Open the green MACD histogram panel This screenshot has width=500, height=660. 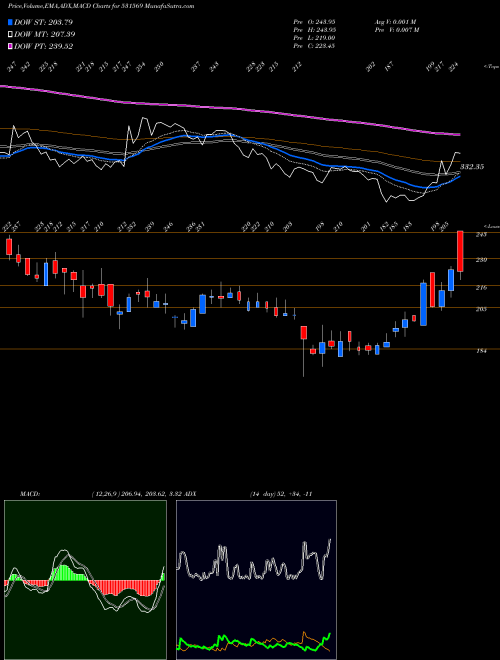(85, 580)
